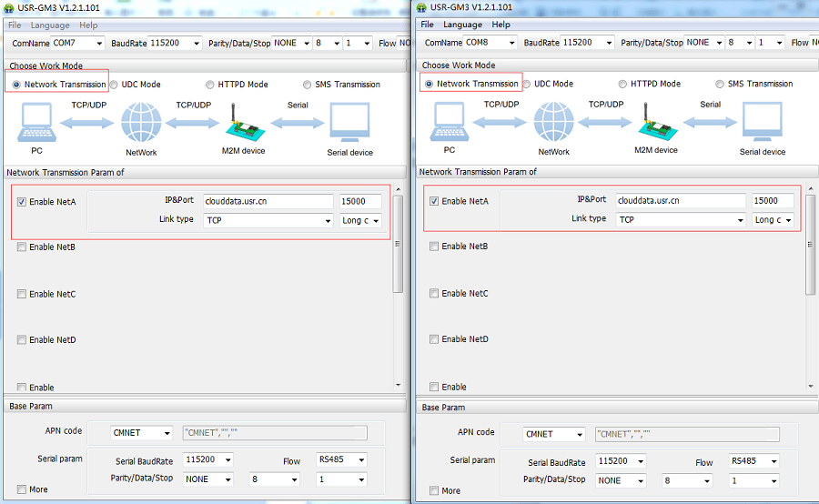Check Enable NetB in left window

click(22, 247)
